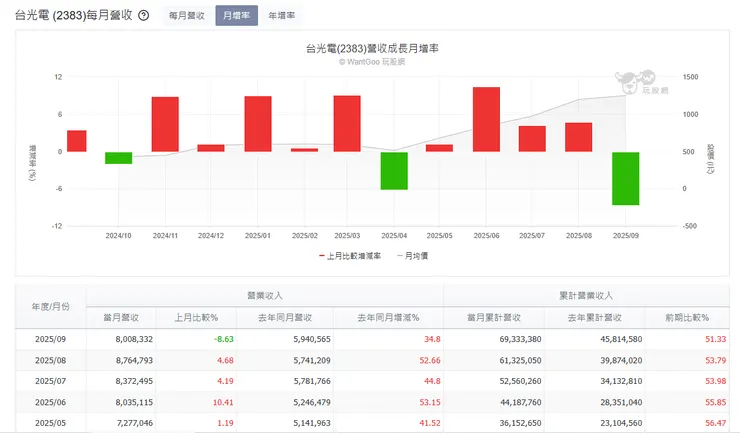Select the 月增率 tab
740x433 pixels.
[236, 16]
